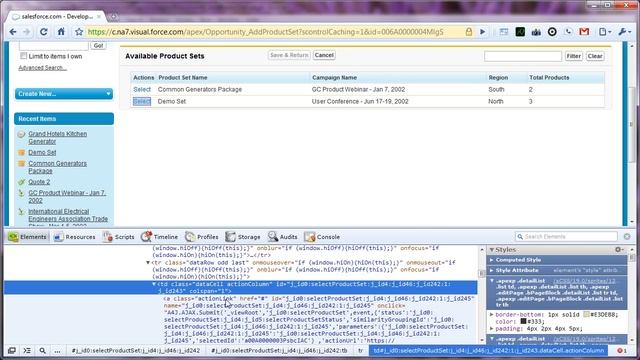Expand the Computed Style section
640x360 pixels.
pos(492,260)
